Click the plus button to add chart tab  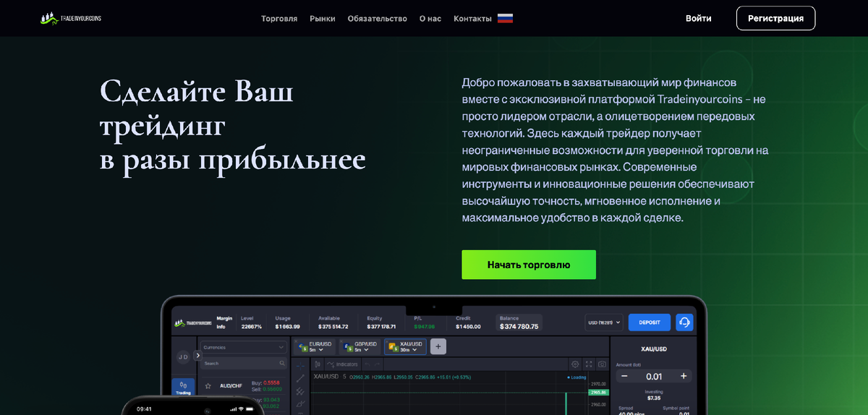pyautogui.click(x=438, y=346)
